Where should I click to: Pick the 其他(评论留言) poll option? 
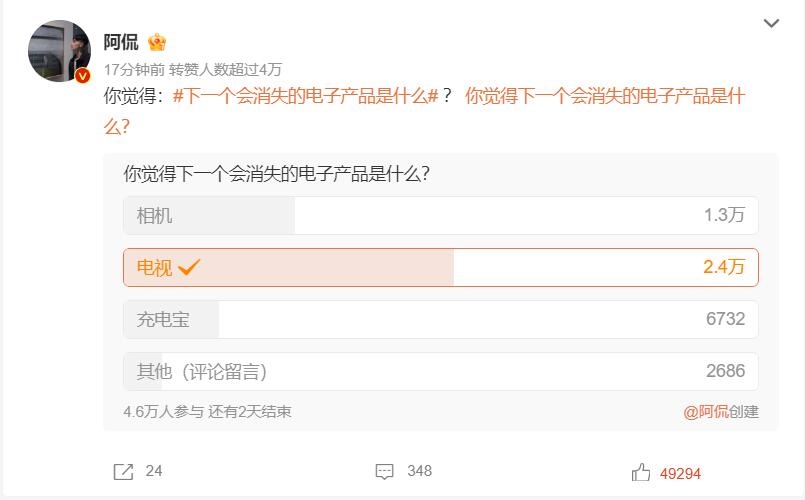[440, 371]
